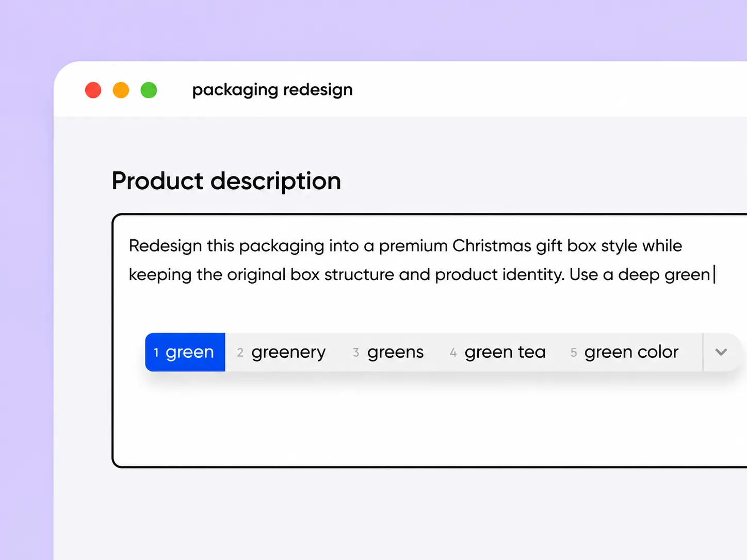The width and height of the screenshot is (747, 560).
Task: Maximize the window with the green button
Action: (x=149, y=90)
